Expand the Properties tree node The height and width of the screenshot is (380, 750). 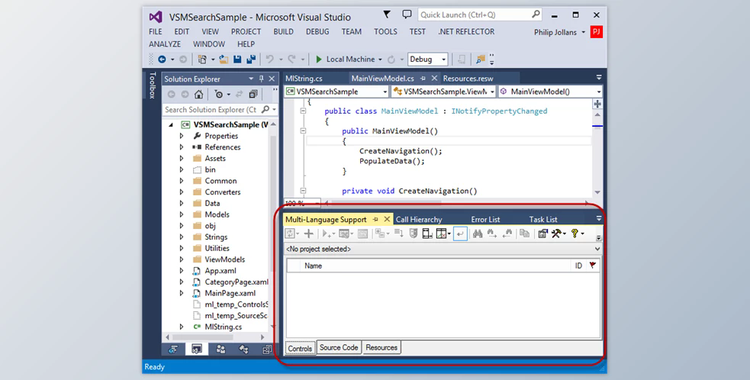[x=181, y=136]
